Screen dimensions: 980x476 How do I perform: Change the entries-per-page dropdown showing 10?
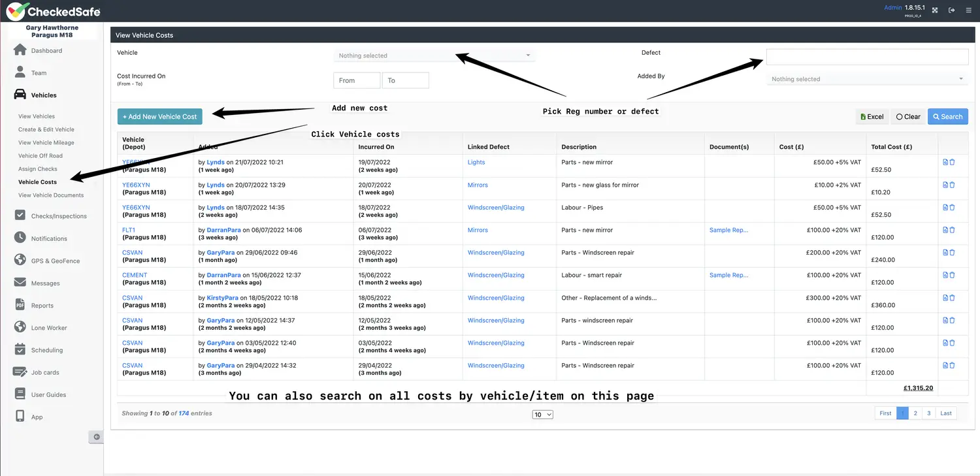point(542,415)
